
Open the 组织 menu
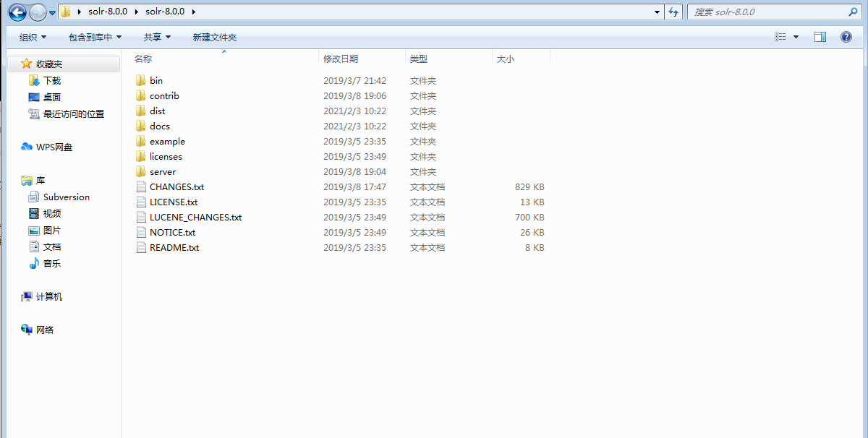(33, 37)
